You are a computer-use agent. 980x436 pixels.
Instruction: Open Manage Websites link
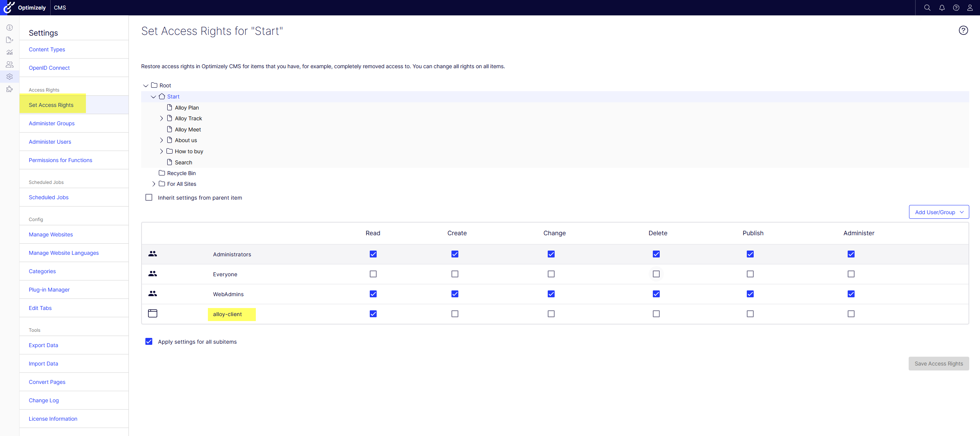click(x=51, y=234)
